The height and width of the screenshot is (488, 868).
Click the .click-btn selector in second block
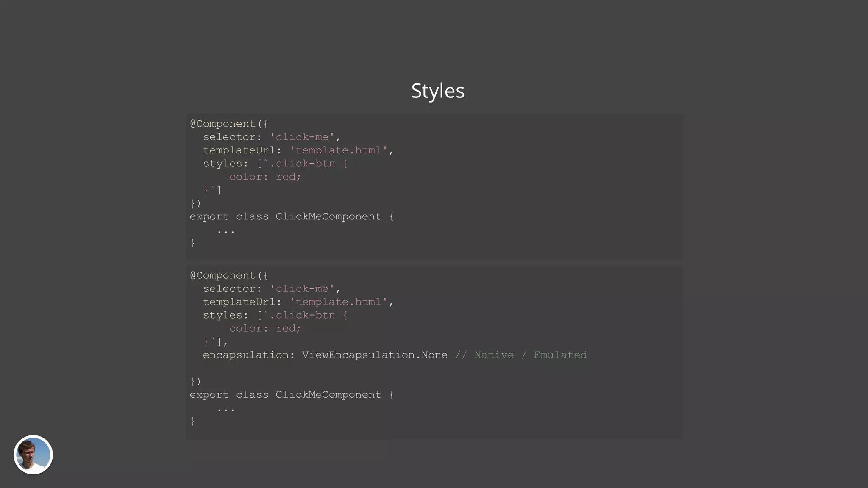click(302, 315)
